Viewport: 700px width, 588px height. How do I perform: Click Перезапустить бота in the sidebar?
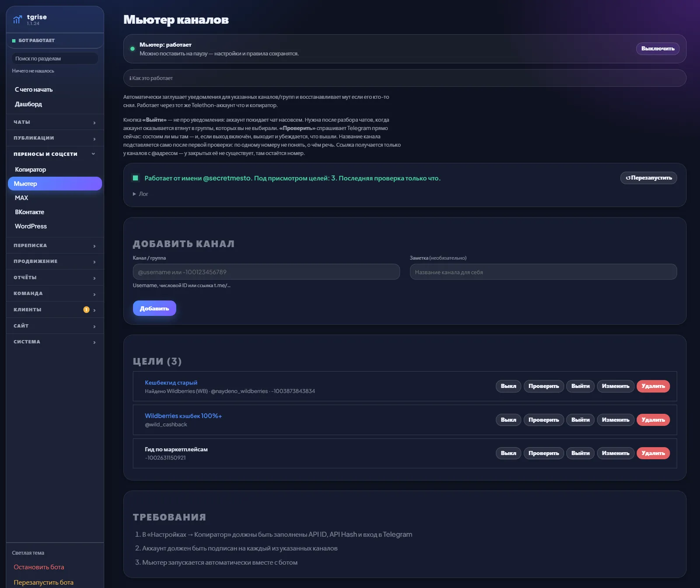(x=43, y=582)
